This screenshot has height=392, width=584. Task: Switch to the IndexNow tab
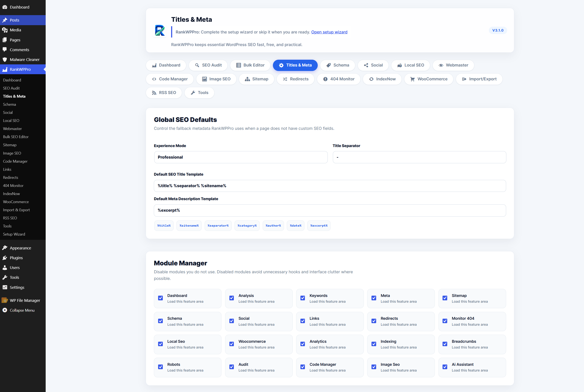pos(382,79)
